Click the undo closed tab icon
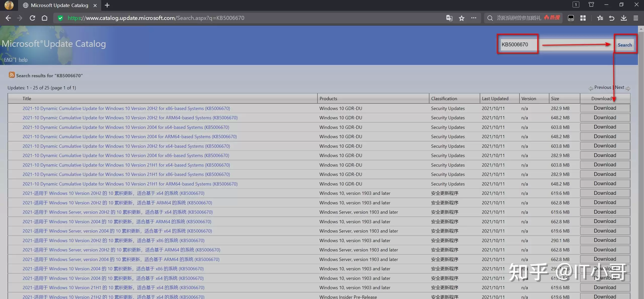This screenshot has width=644, height=299. (612, 18)
